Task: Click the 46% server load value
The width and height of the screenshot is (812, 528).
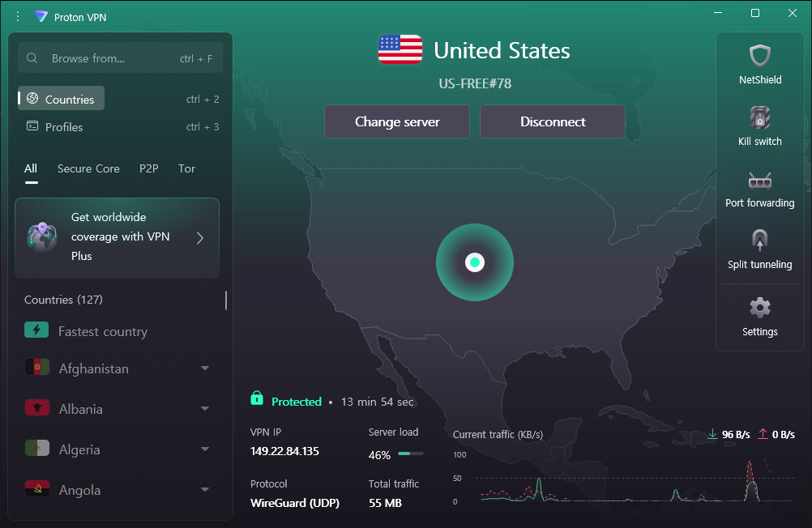Action: pyautogui.click(x=379, y=455)
